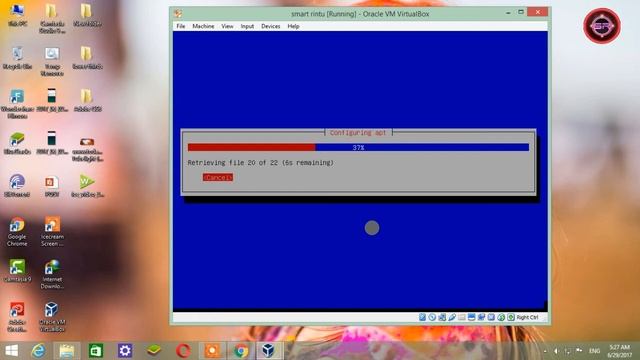Click the network adapters status icon

442,317
